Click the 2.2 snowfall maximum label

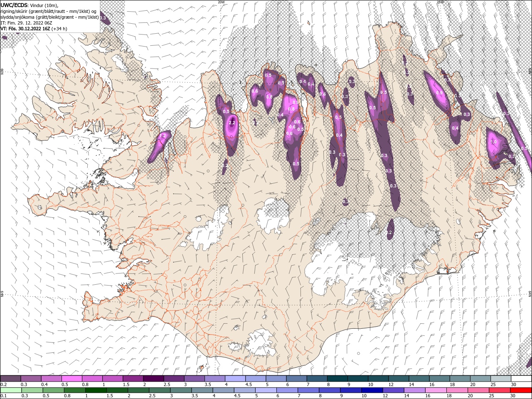pyautogui.click(x=232, y=123)
